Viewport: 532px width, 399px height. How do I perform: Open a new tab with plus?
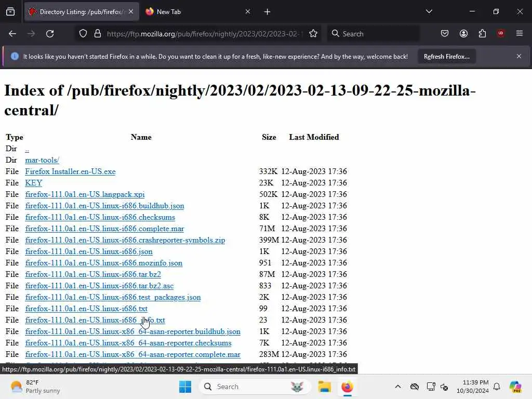[x=268, y=12]
